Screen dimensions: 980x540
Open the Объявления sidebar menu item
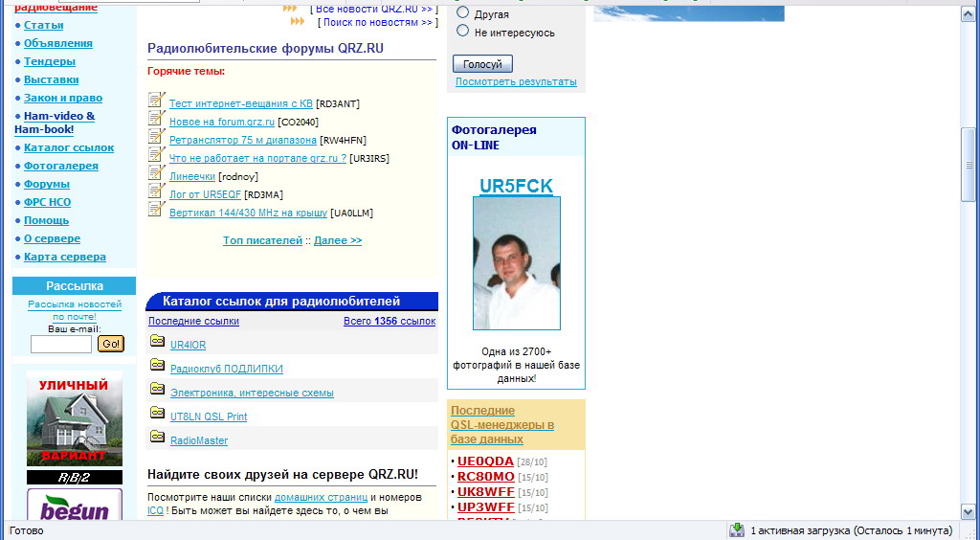58,43
